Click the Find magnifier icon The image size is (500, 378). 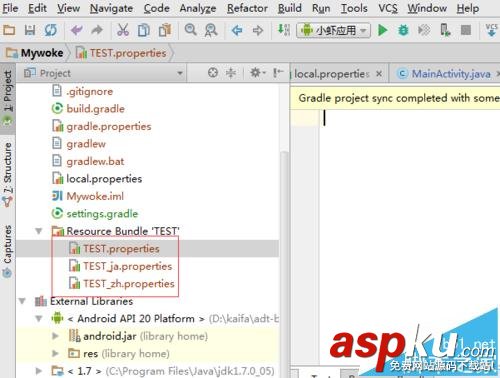pyautogui.click(x=190, y=30)
